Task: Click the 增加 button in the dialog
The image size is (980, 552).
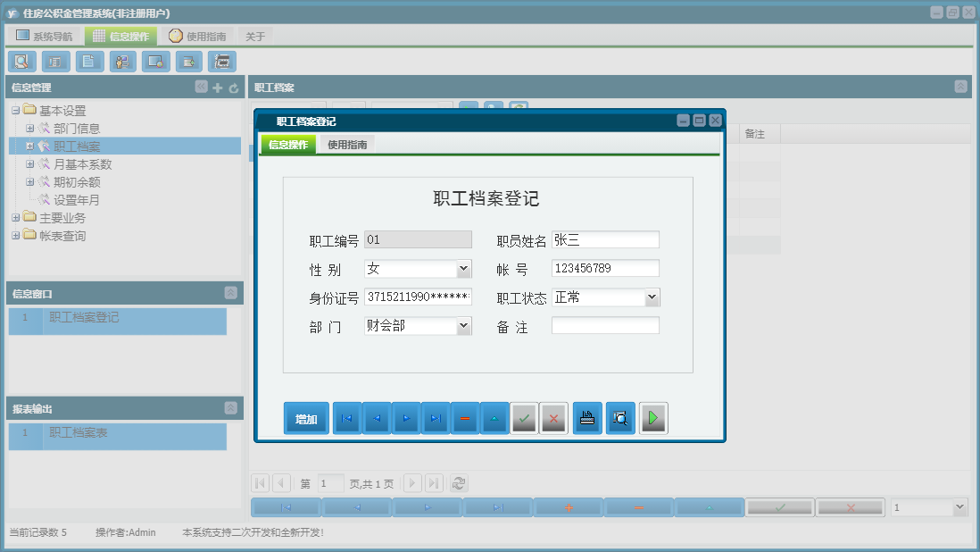Action: (306, 417)
